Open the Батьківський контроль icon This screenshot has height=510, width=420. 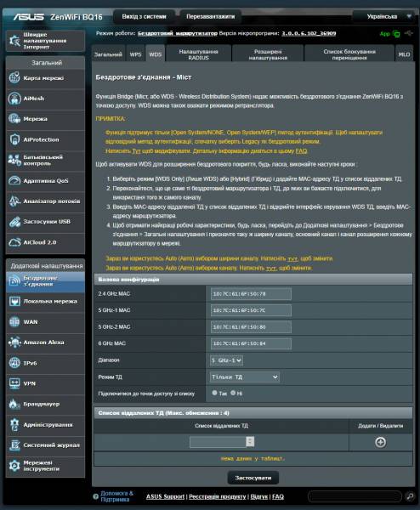[14, 160]
